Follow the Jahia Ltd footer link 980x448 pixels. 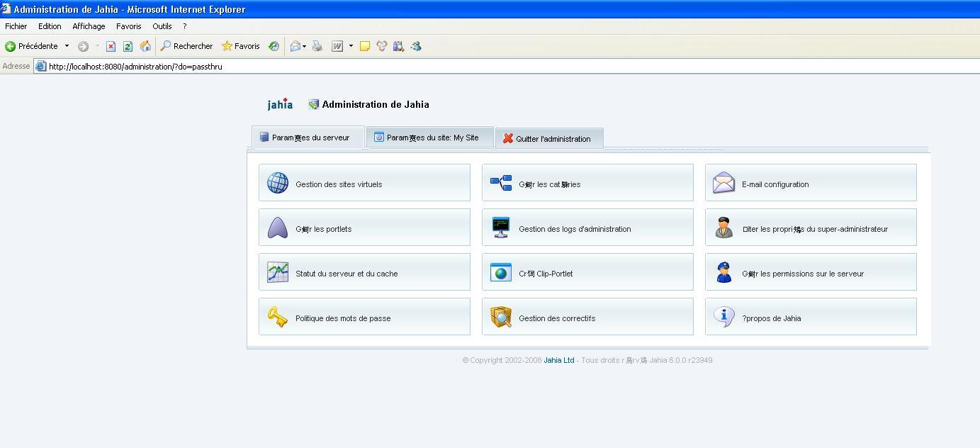coord(559,360)
